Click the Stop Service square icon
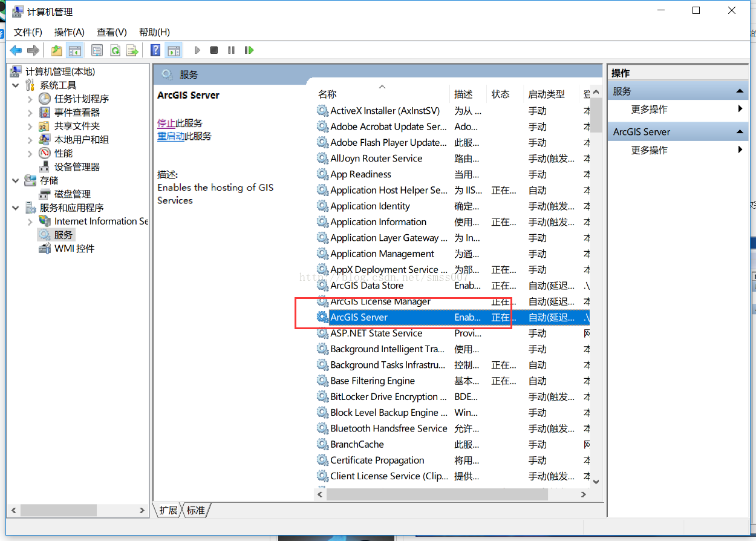This screenshot has height=541, width=756. point(214,50)
